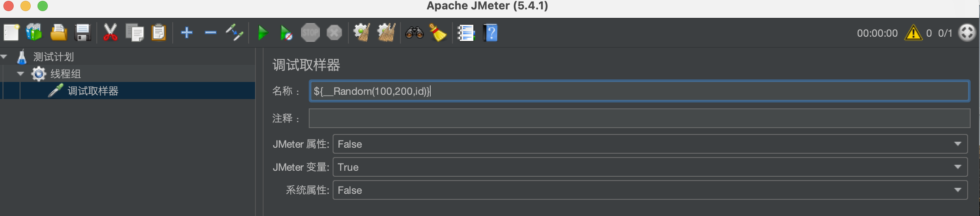The image size is (980, 216).
Task: Open the JMeter 变量 dropdown
Action: (650, 167)
